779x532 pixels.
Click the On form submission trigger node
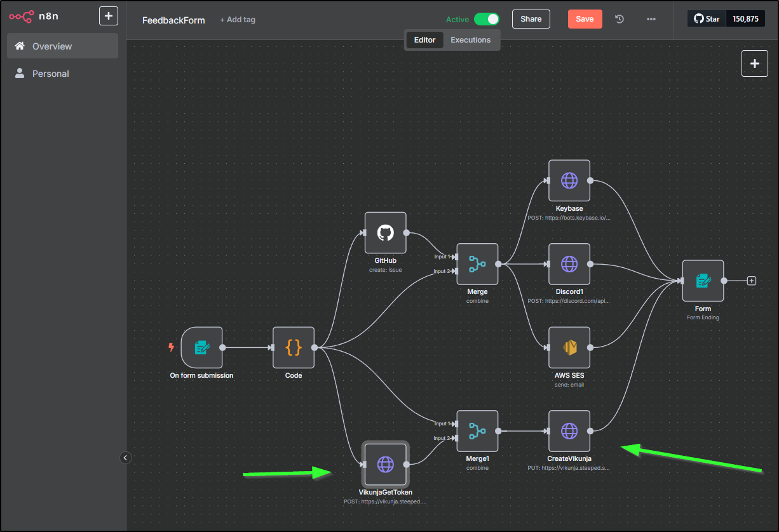[201, 347]
